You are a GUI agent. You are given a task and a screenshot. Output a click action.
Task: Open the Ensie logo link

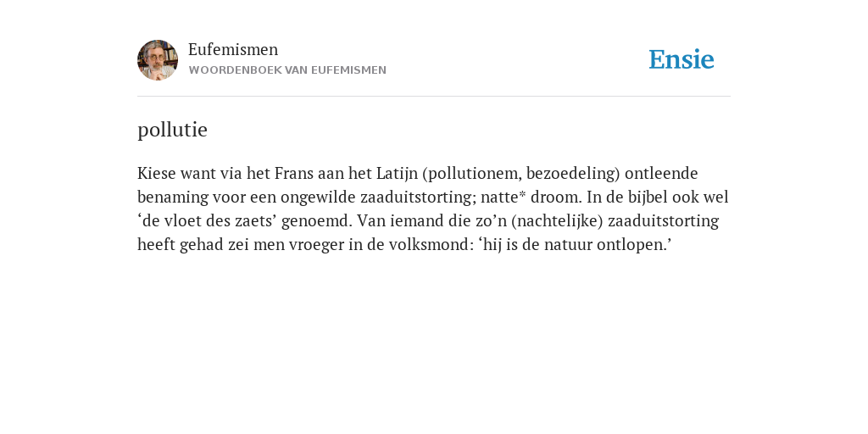coord(681,59)
